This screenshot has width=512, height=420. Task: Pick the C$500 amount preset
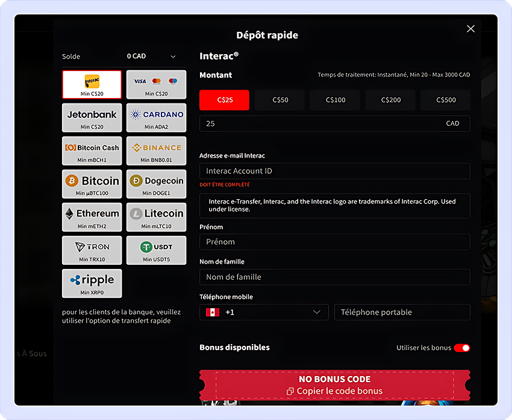446,100
